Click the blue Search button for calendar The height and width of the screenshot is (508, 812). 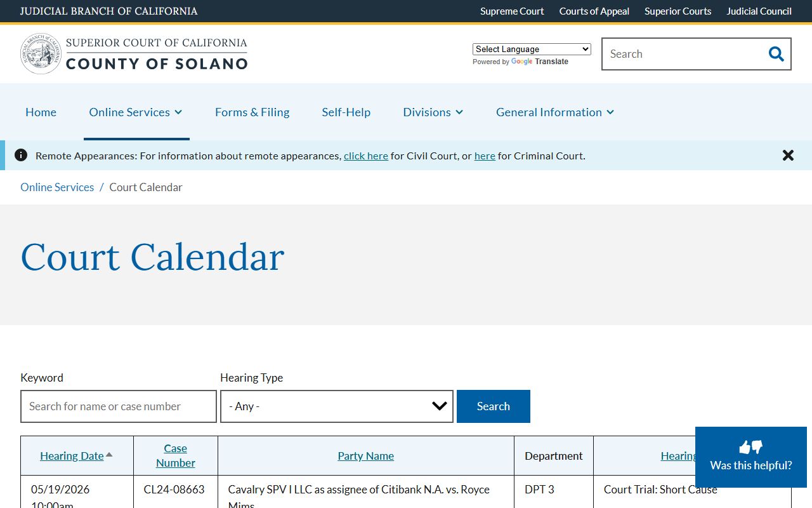[x=494, y=406]
